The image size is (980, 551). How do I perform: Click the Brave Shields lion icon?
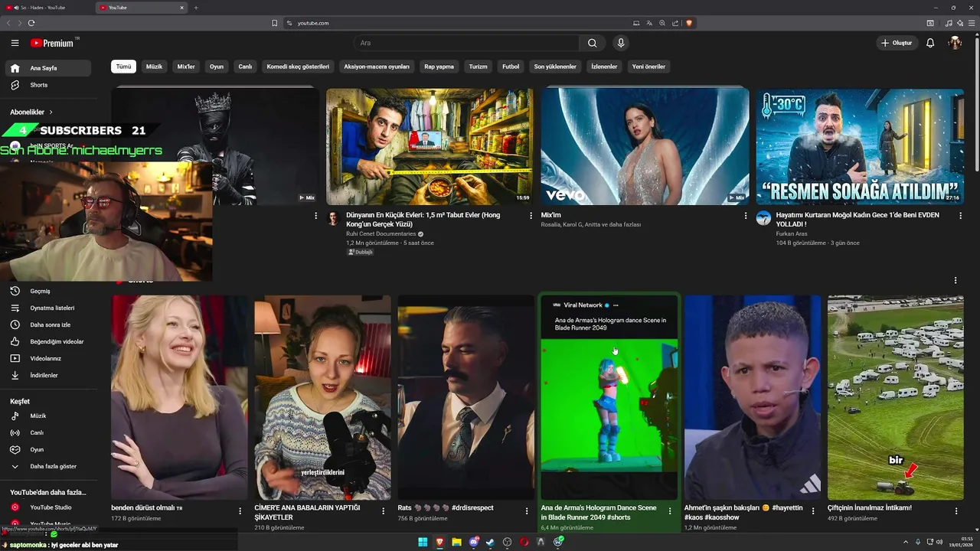tap(689, 23)
